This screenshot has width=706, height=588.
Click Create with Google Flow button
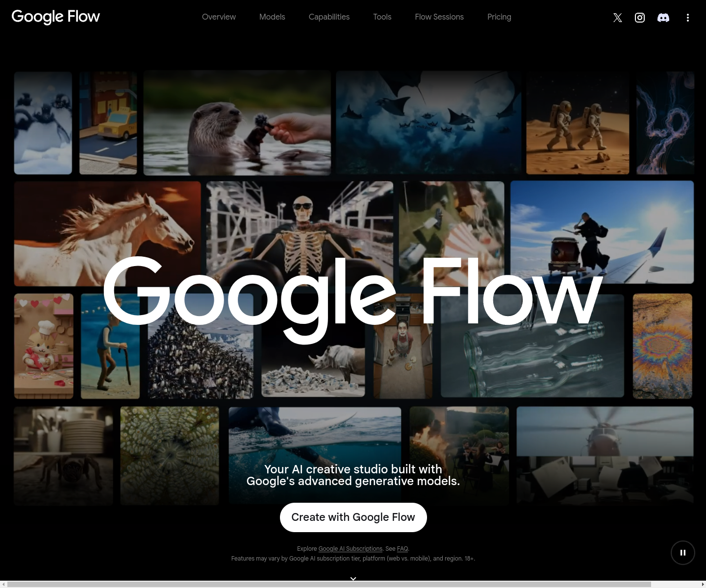(353, 517)
